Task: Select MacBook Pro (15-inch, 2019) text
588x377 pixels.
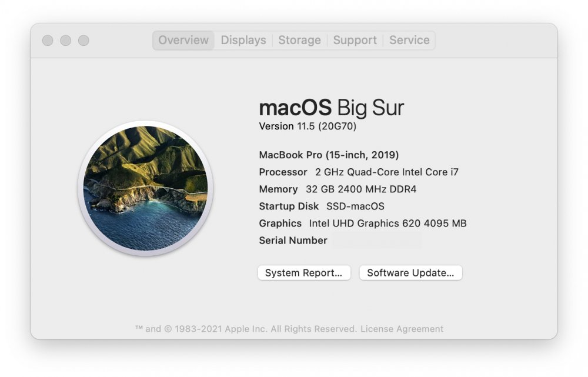Action: click(x=329, y=155)
